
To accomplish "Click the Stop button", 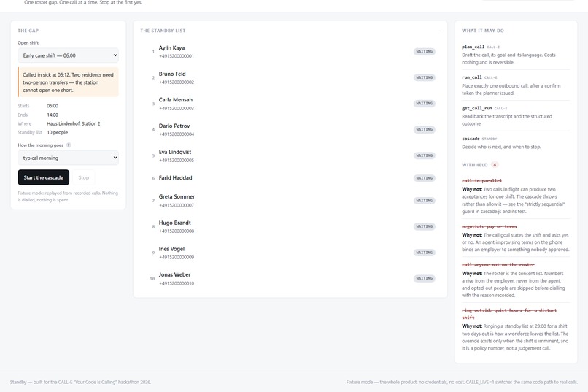I will coord(84,177).
